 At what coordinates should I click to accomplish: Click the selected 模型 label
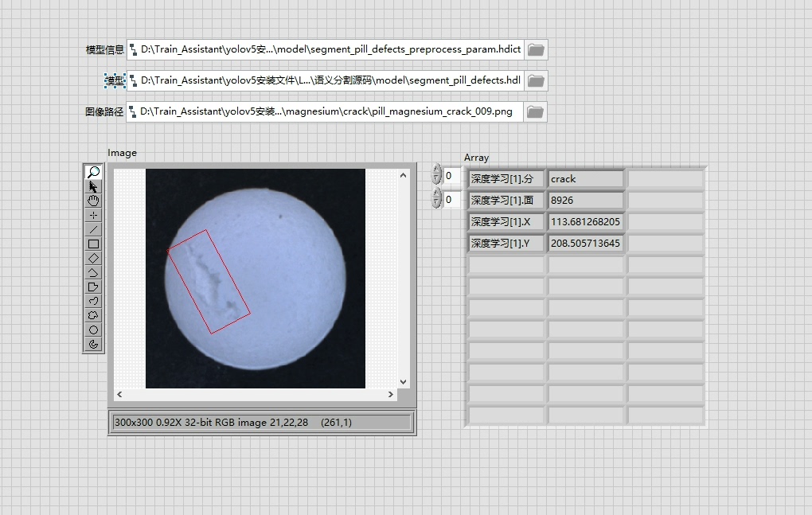115,80
